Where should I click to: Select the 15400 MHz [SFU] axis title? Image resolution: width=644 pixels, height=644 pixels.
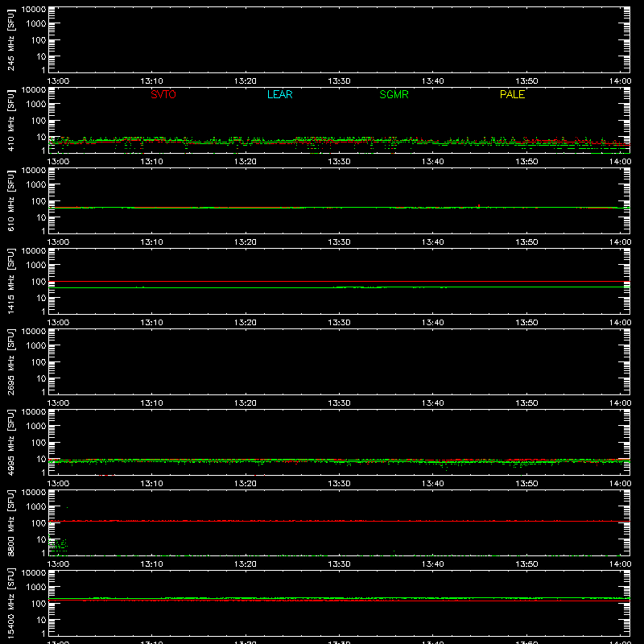coord(11,603)
